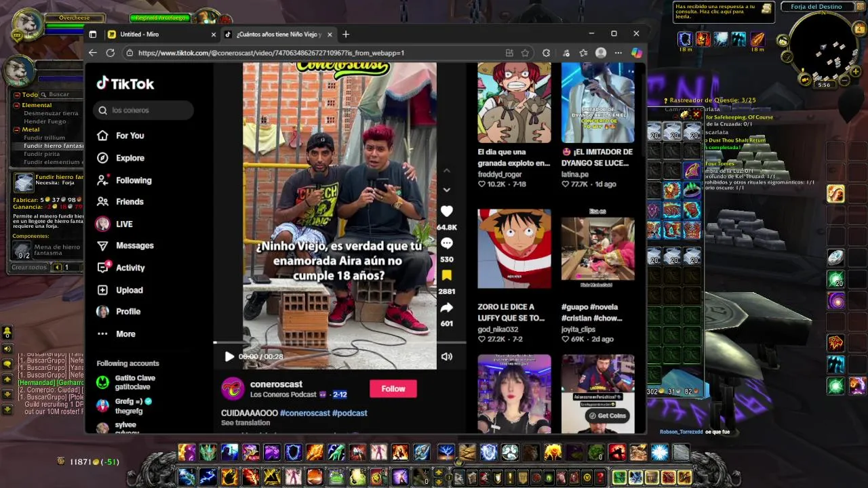The height and width of the screenshot is (488, 868).
Task: Click the Overcheese player portrait
Action: click(28, 24)
